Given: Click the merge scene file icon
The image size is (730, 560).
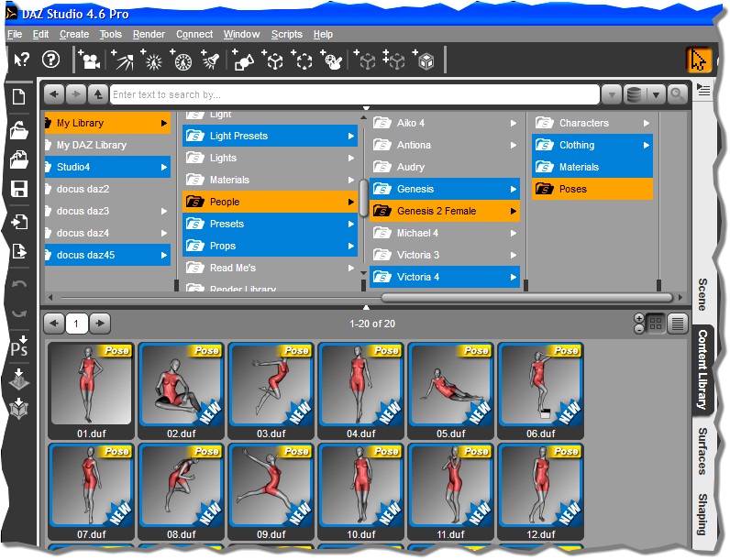Looking at the screenshot, I should (x=19, y=159).
